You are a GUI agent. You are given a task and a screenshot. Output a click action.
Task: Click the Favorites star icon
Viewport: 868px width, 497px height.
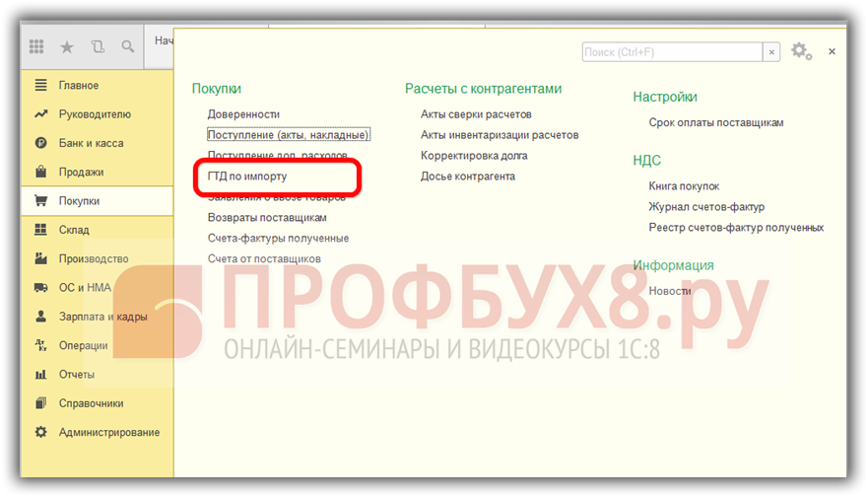(x=67, y=46)
